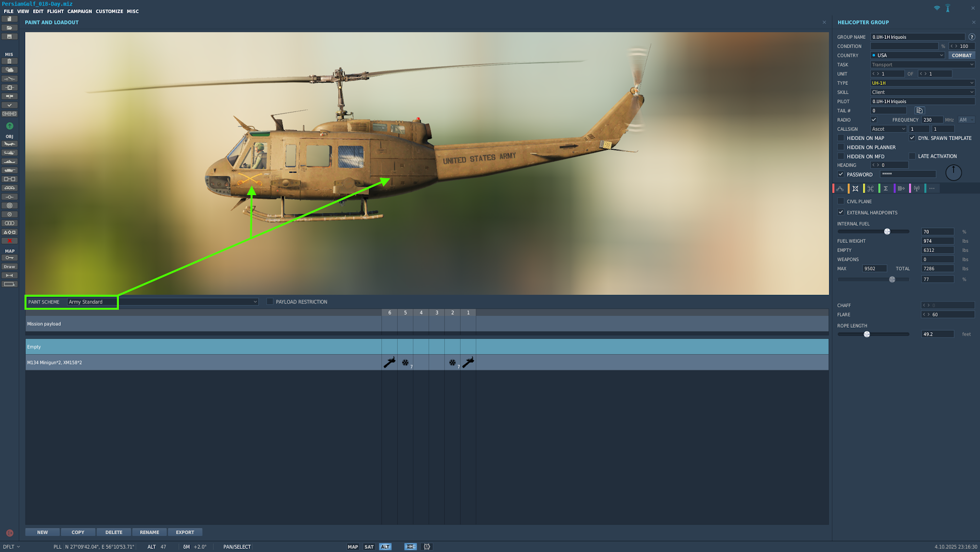Viewport: 980px width, 552px height.
Task: Open the CAMPAIGN menu
Action: (80, 11)
